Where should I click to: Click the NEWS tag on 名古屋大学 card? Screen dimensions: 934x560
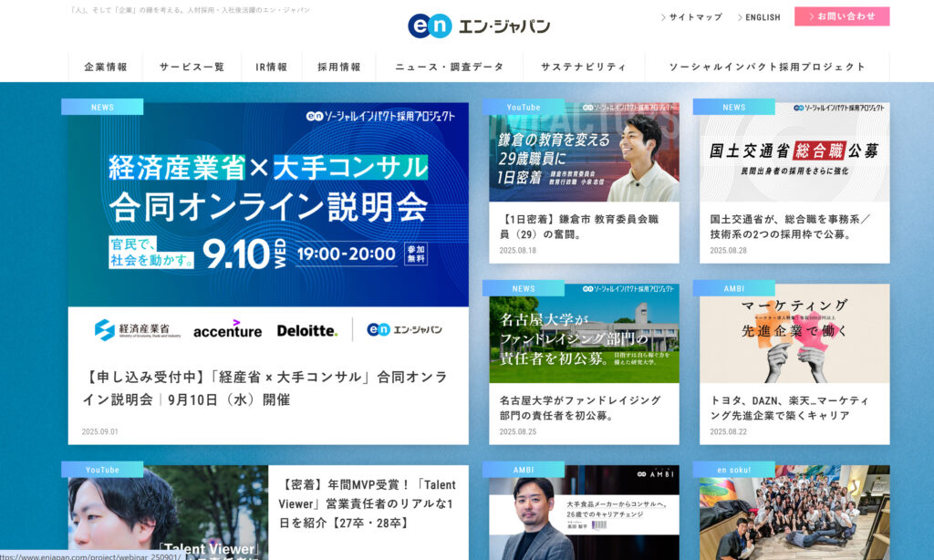tap(524, 288)
